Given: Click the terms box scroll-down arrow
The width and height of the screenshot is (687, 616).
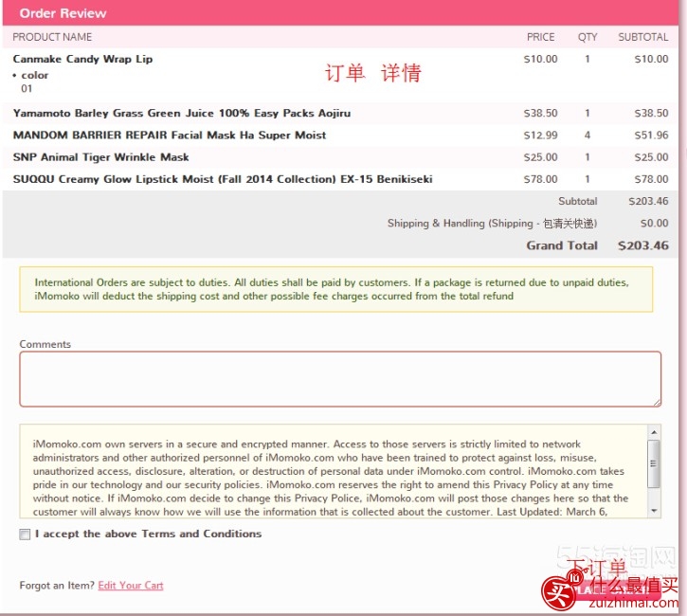Looking at the screenshot, I should click(654, 511).
